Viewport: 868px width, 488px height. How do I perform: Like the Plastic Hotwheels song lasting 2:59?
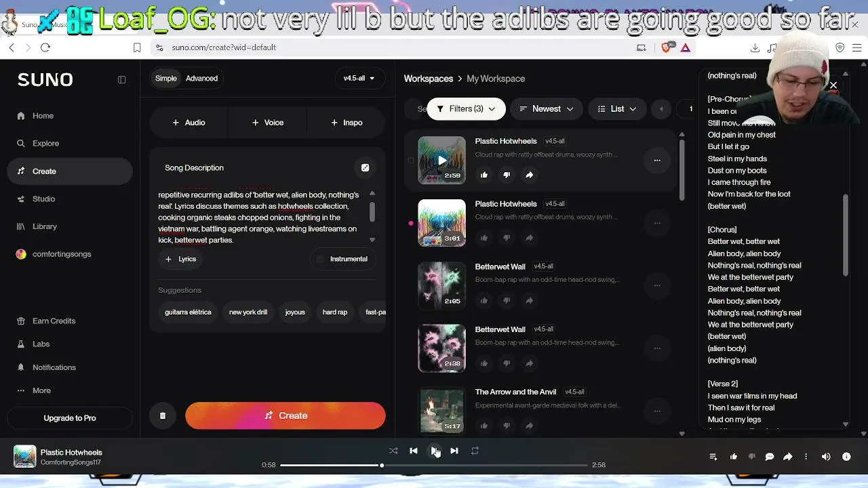[484, 175]
